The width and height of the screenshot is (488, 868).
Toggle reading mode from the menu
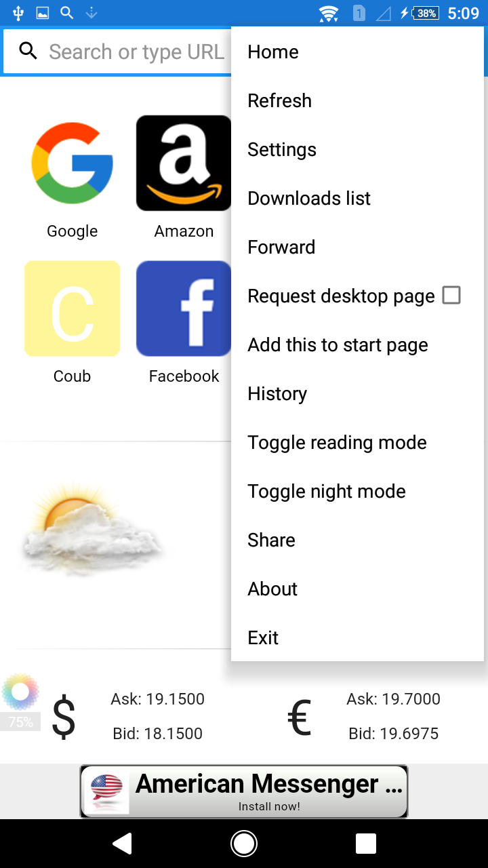337,443
